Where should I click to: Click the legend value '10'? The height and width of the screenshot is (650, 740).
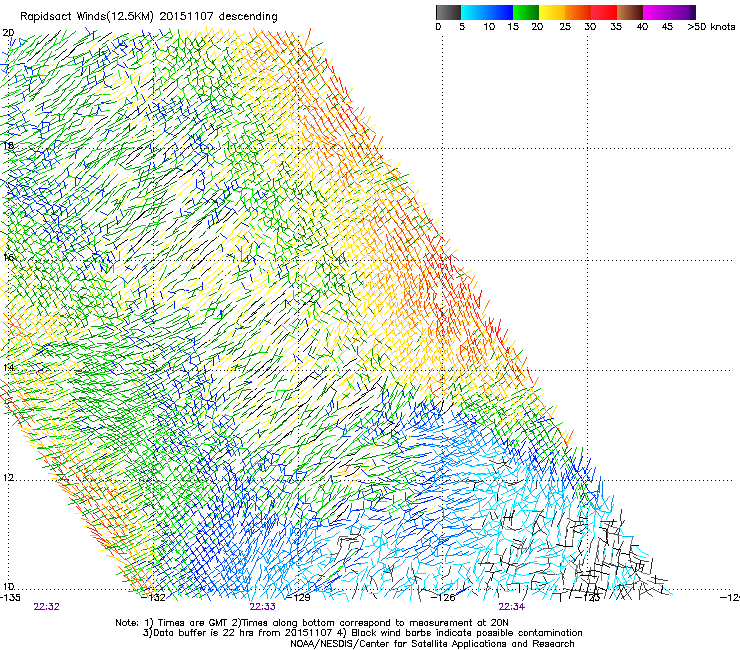click(489, 27)
